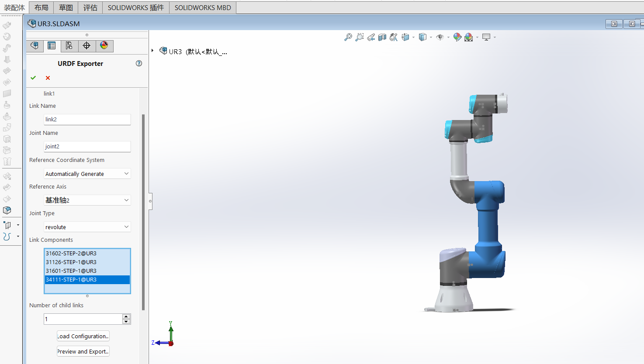Switch to the FeatureManager design tree tab
The image size is (644, 364).
click(35, 46)
